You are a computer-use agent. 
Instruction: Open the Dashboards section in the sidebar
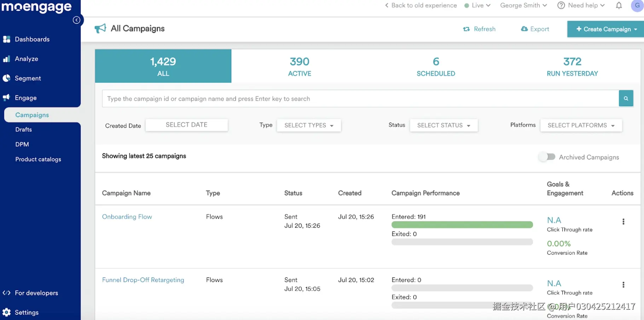pyautogui.click(x=32, y=39)
